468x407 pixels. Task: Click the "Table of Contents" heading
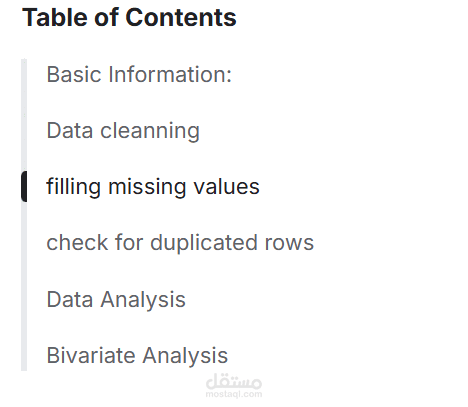click(x=129, y=17)
